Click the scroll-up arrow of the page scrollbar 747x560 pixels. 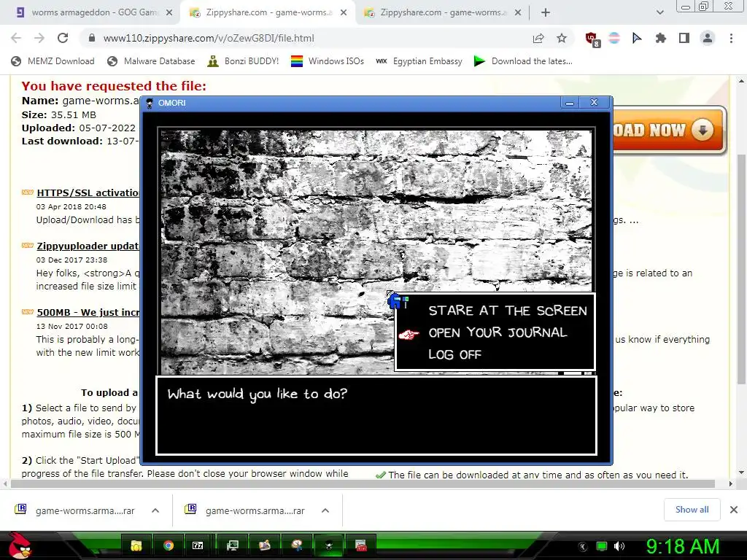click(741, 82)
